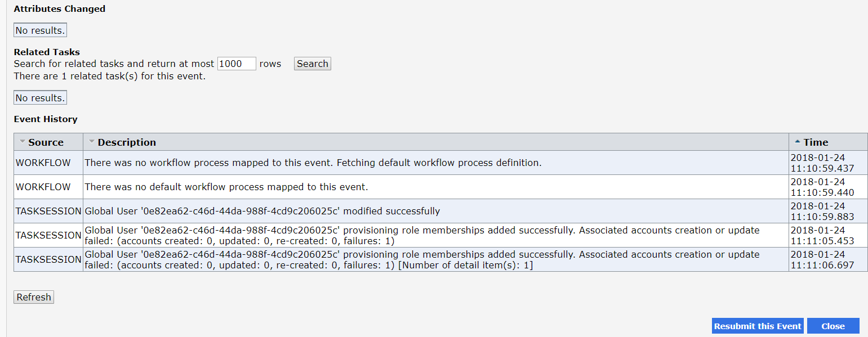The image size is (868, 337).
Task: Click the timestamp 11:10:59.437 cell
Action: 828,163
